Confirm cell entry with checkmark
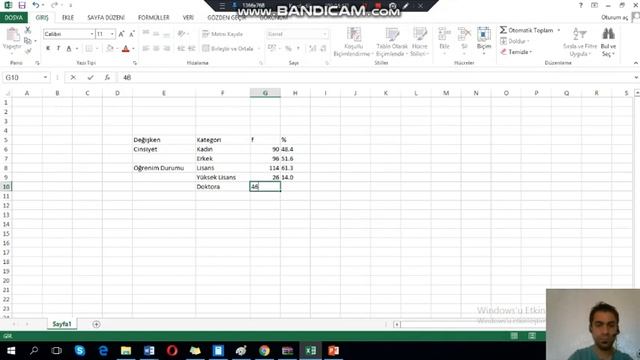 click(90, 78)
